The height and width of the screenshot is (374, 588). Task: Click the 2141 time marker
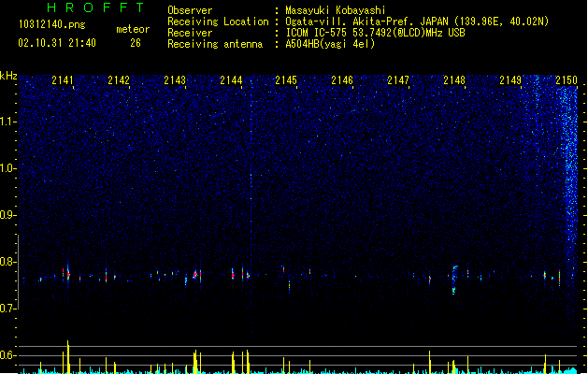point(63,80)
